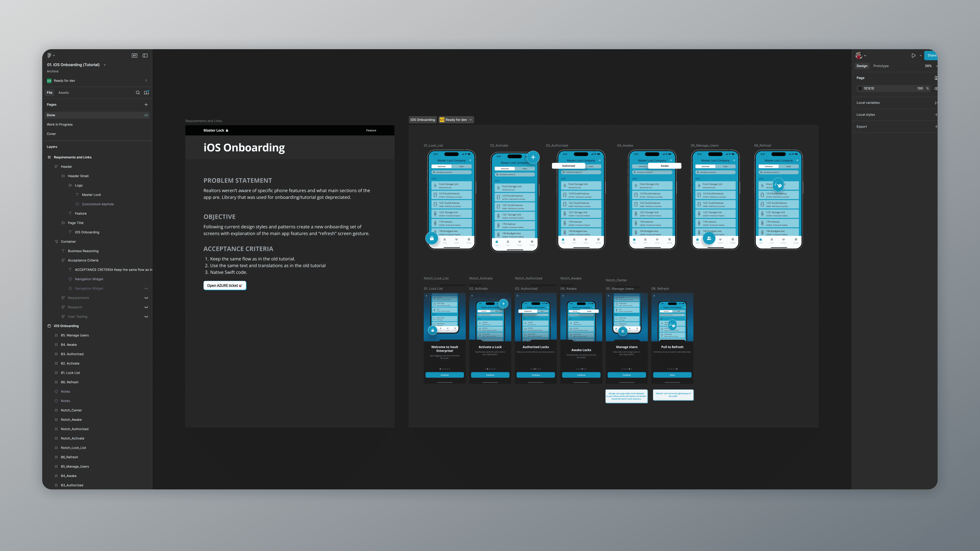
Task: Click the user avatar in right panel
Action: (x=859, y=56)
